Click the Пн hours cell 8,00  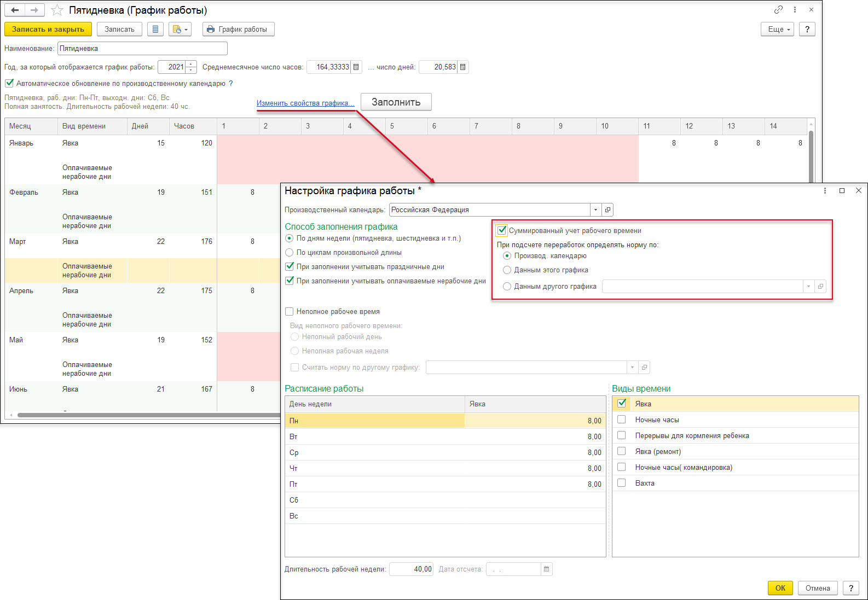point(535,421)
